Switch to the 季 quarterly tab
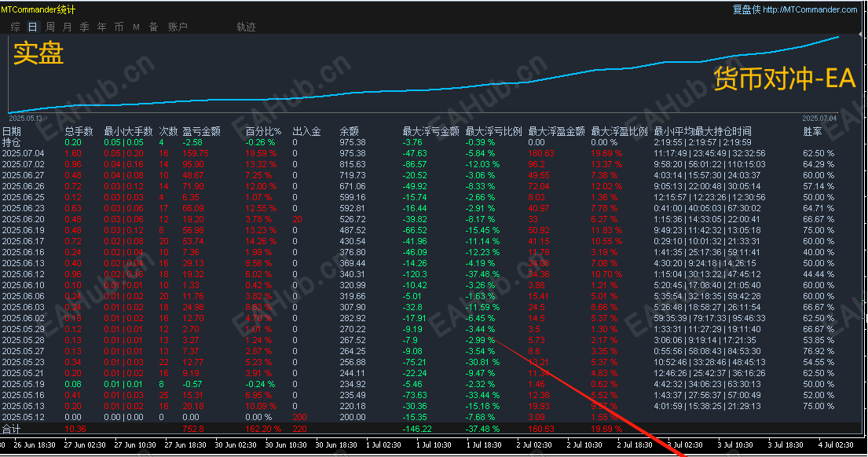The width and height of the screenshot is (868, 457). 85,27
